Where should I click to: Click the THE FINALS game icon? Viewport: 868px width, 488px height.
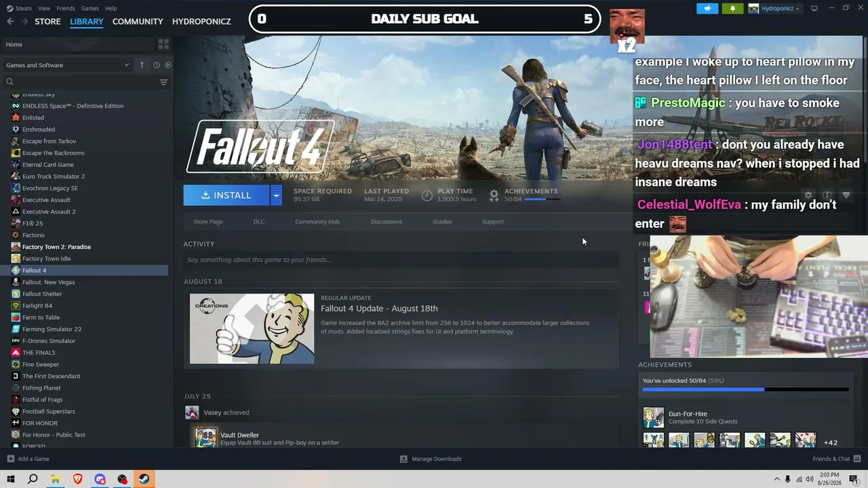pos(16,352)
